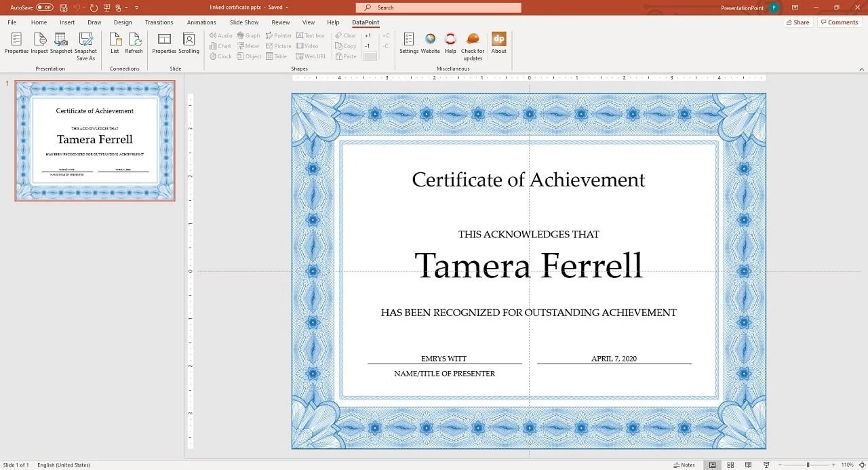
Task: Toggle the Notes pane
Action: pos(684,465)
